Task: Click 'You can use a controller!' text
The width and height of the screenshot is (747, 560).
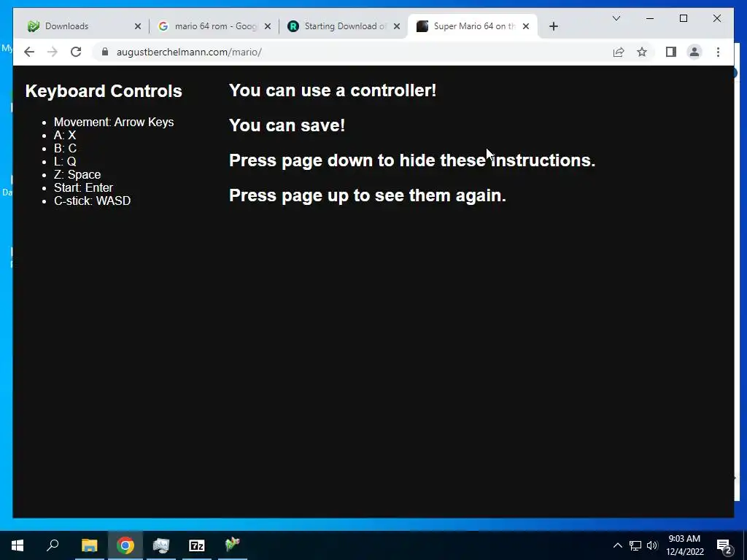Action: point(333,90)
